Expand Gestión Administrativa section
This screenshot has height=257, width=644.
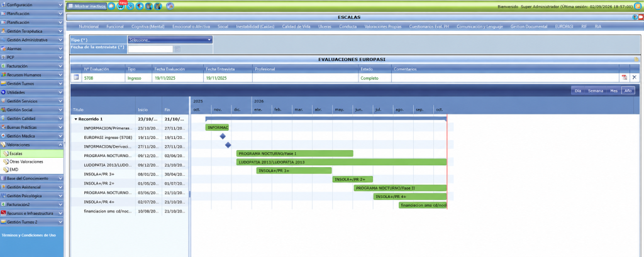[x=32, y=40]
